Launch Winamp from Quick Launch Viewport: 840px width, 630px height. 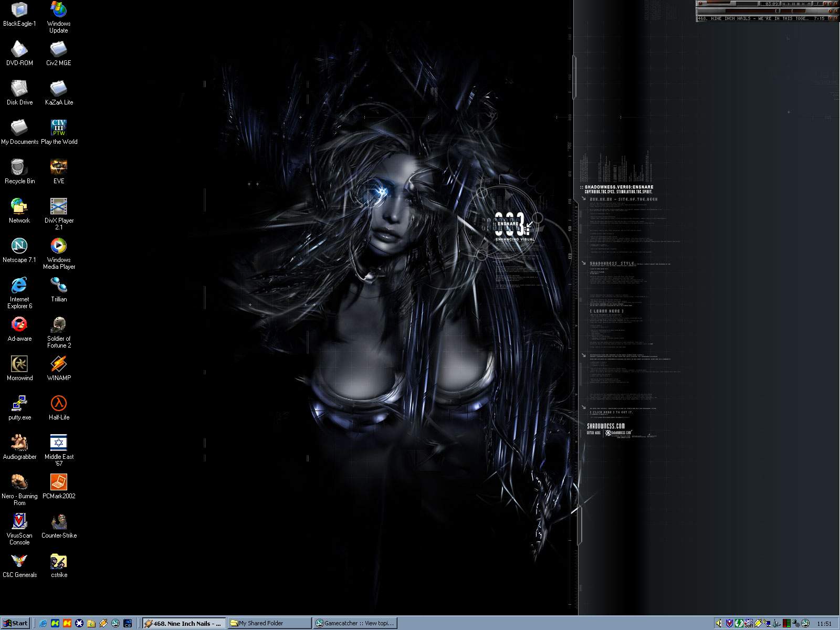103,623
